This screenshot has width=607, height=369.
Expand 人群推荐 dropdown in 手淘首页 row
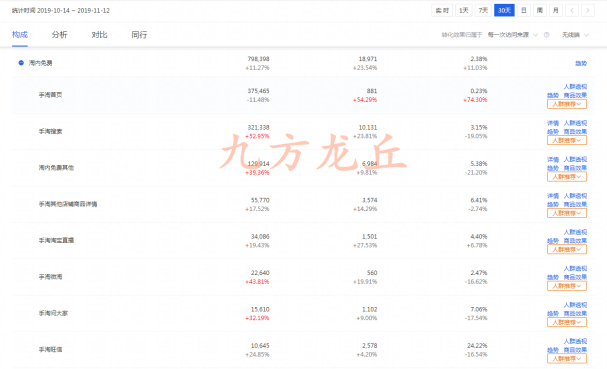tap(567, 104)
